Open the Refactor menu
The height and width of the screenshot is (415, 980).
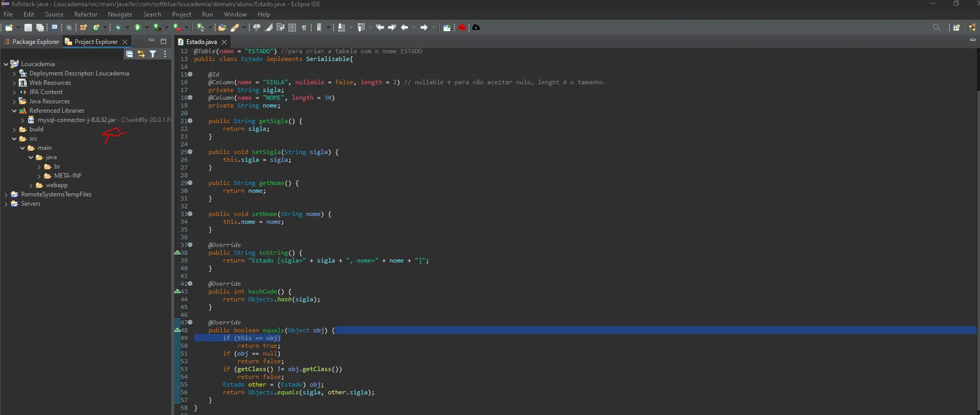point(86,14)
